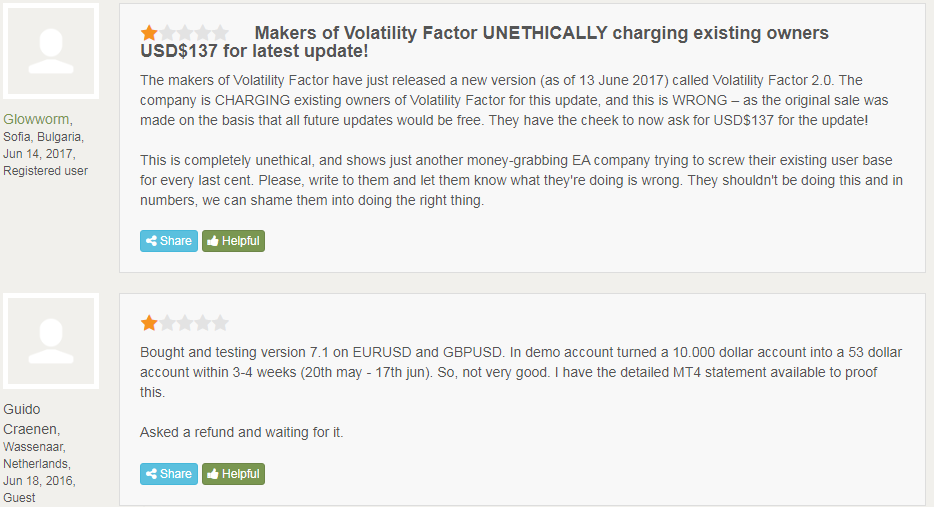Click the last gray star in Glowworm's rating
The width and height of the screenshot is (934, 507).
[x=220, y=33]
